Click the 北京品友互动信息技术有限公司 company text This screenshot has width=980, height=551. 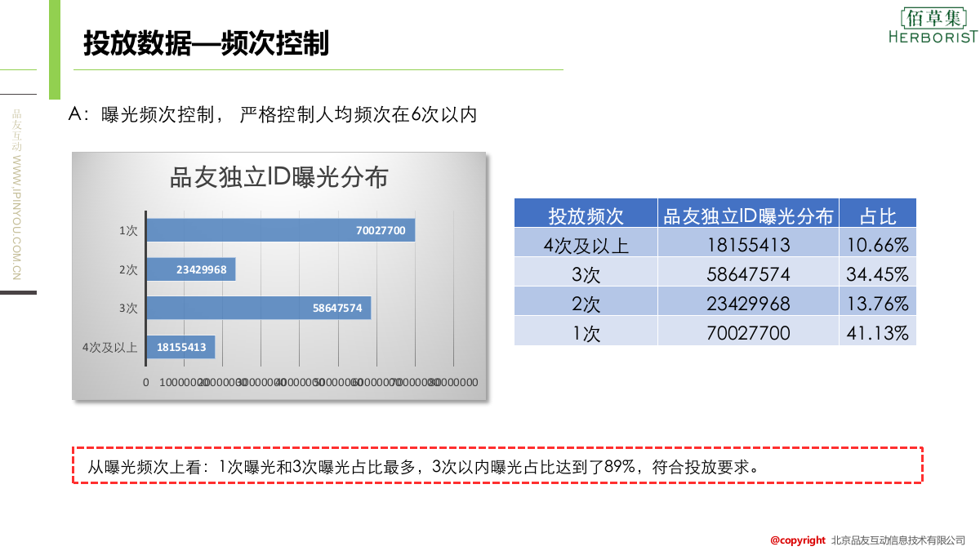[x=897, y=540]
